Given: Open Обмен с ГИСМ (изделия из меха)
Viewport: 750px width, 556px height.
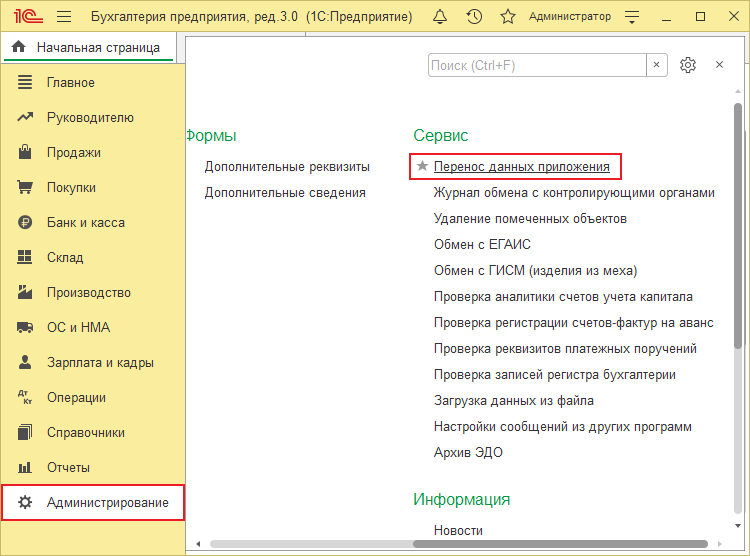Looking at the screenshot, I should (535, 271).
